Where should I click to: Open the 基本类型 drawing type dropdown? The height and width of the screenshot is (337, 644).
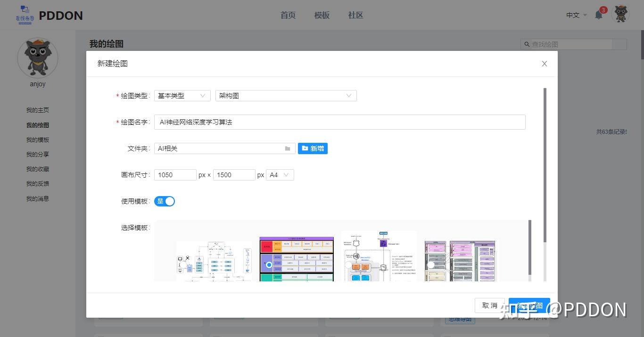[x=182, y=95]
